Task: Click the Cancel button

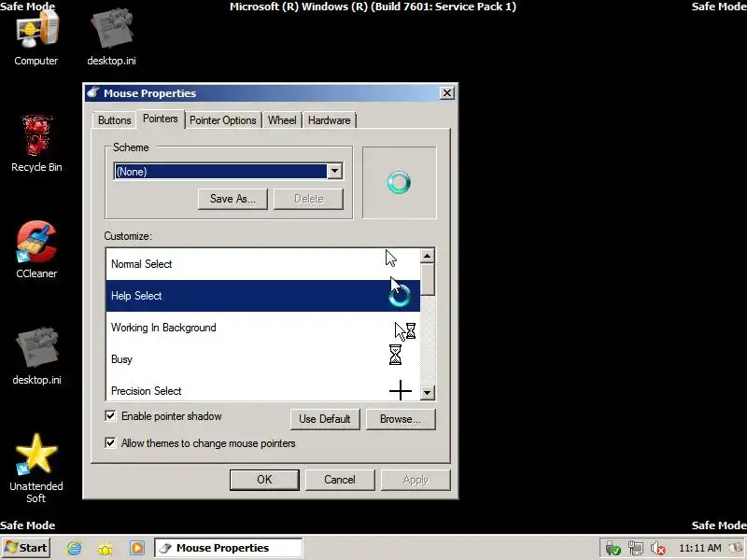Action: click(340, 480)
